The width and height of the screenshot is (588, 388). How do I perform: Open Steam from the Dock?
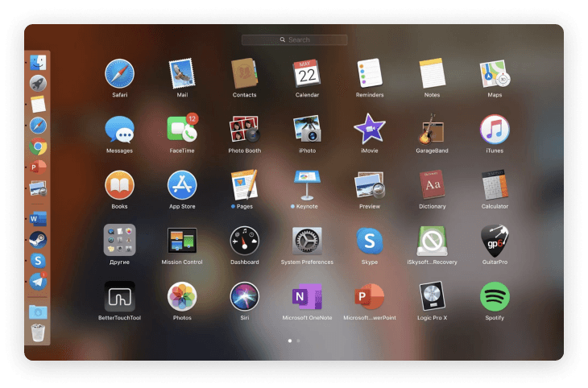tap(38, 240)
